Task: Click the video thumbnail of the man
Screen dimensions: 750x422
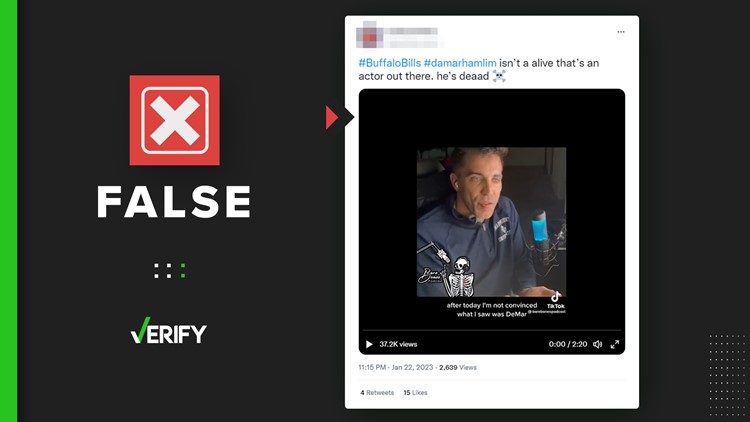Action: [491, 222]
